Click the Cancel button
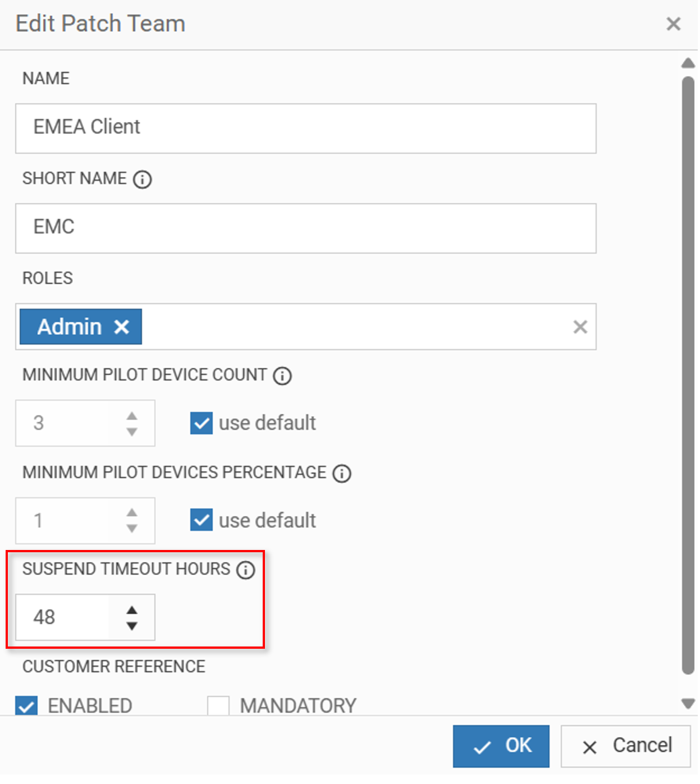The height and width of the screenshot is (784, 700). tap(625, 746)
